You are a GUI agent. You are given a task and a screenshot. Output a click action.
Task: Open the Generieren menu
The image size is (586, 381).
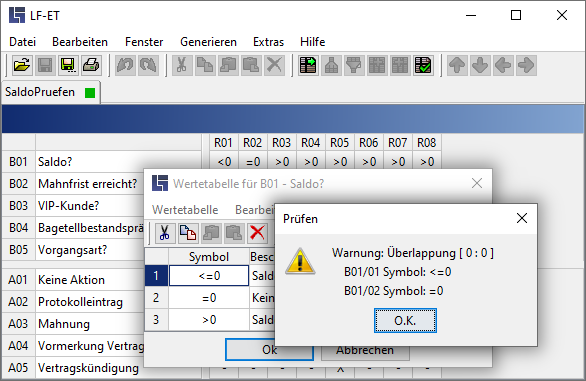click(208, 42)
